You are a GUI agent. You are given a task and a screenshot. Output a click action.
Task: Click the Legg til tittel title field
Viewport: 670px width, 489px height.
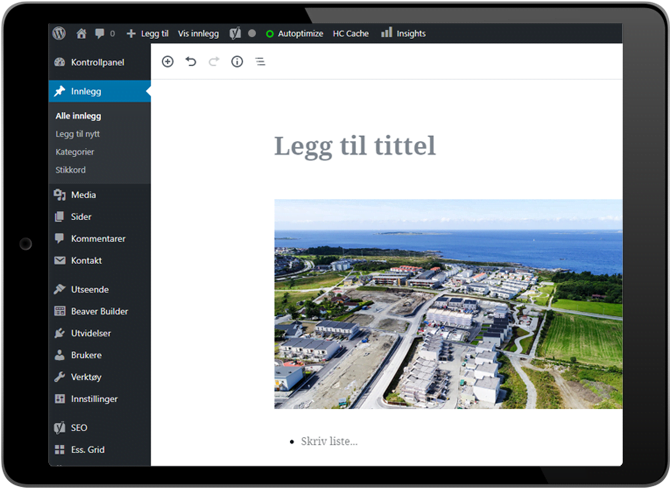355,146
